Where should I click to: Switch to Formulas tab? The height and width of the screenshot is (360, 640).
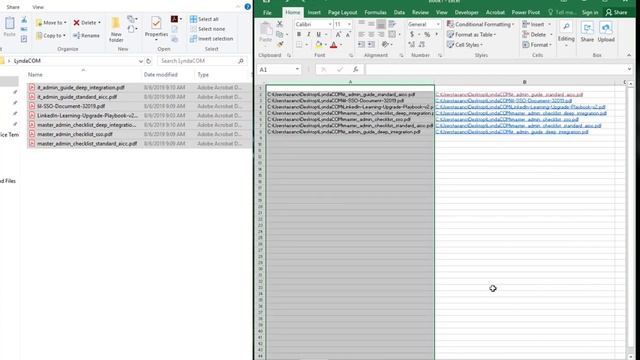point(376,13)
